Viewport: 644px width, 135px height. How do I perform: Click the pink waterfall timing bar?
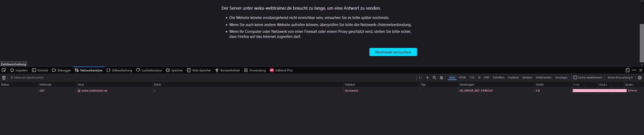pos(599,91)
